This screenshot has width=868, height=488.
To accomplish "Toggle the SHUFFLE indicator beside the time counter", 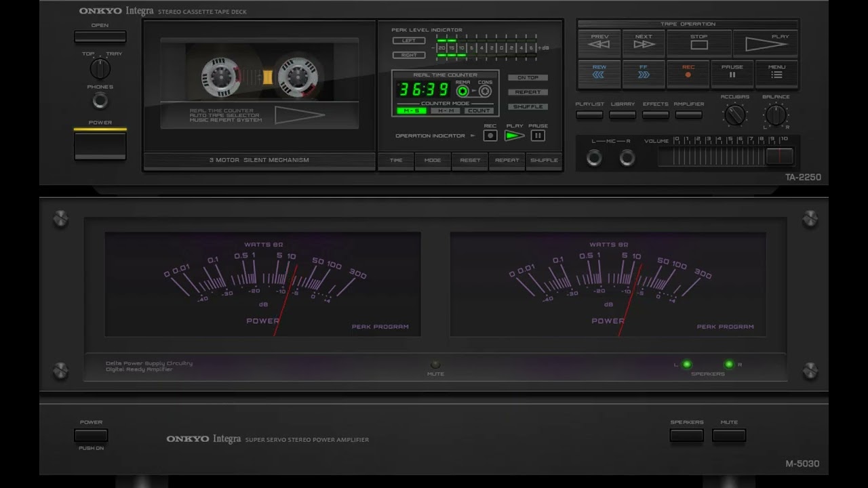I will [528, 106].
